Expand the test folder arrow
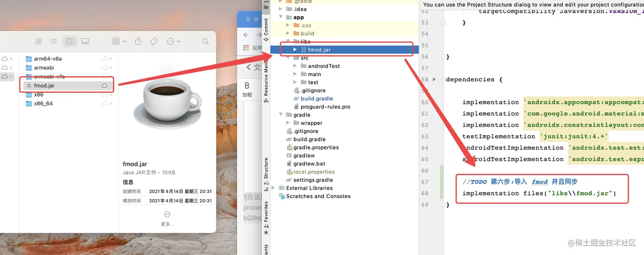This screenshot has height=255, width=644. 295,82
